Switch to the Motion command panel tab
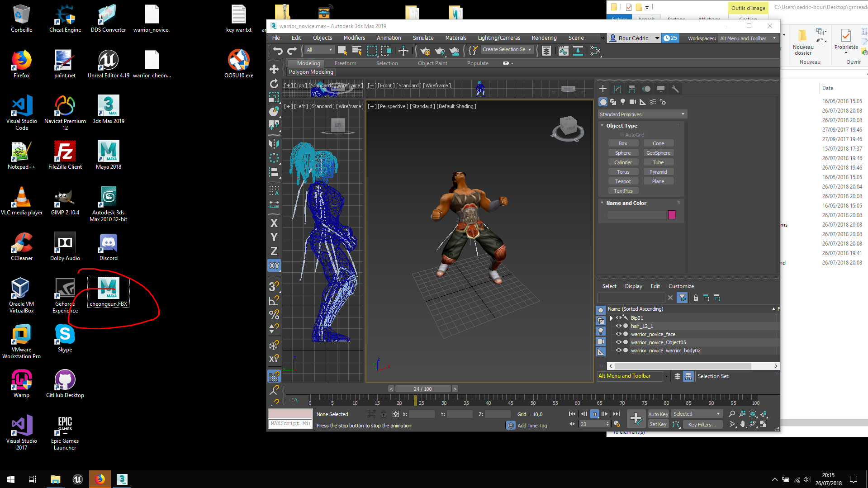 [646, 89]
